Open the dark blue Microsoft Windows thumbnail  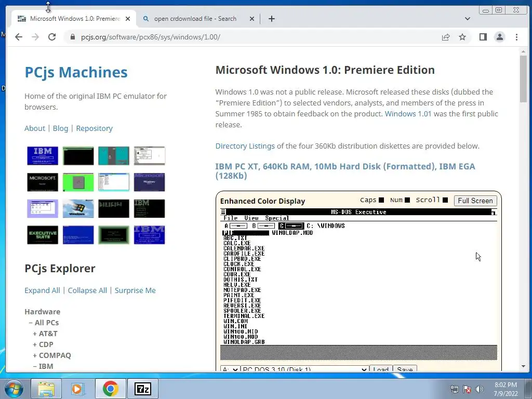pos(149,182)
